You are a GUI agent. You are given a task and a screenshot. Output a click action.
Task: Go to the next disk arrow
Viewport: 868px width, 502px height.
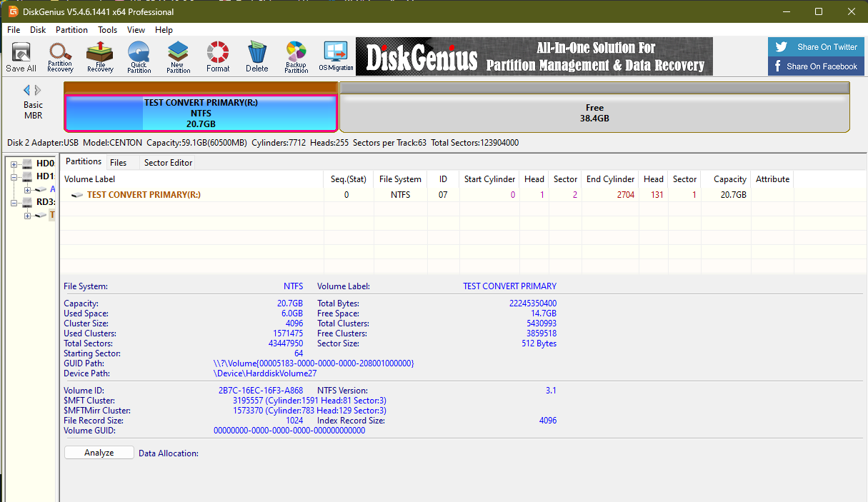[x=38, y=90]
